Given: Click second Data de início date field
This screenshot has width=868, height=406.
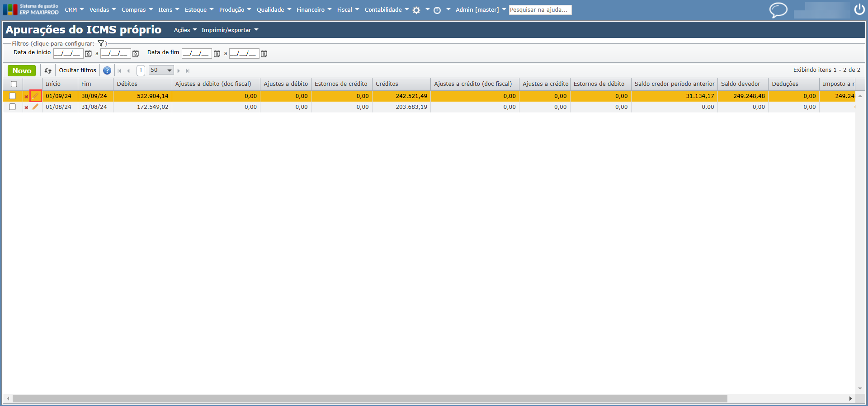Looking at the screenshot, I should point(115,53).
